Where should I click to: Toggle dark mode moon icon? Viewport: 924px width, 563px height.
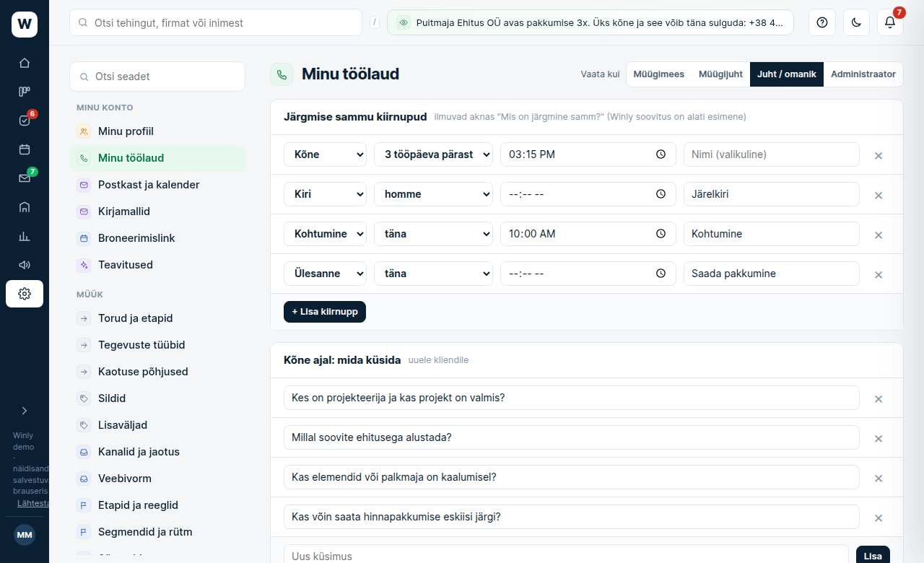click(x=856, y=22)
